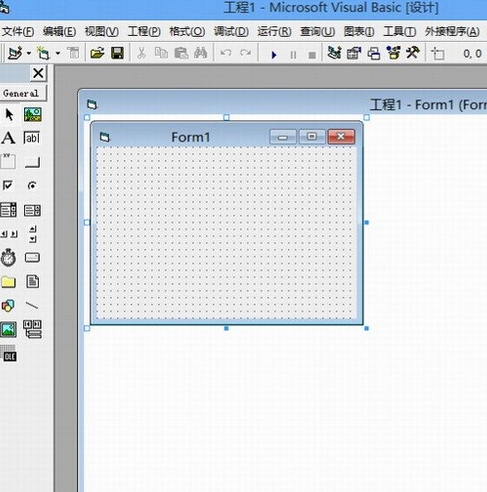487x492 pixels.
Task: Open the 格式(O) menu
Action: (x=187, y=32)
